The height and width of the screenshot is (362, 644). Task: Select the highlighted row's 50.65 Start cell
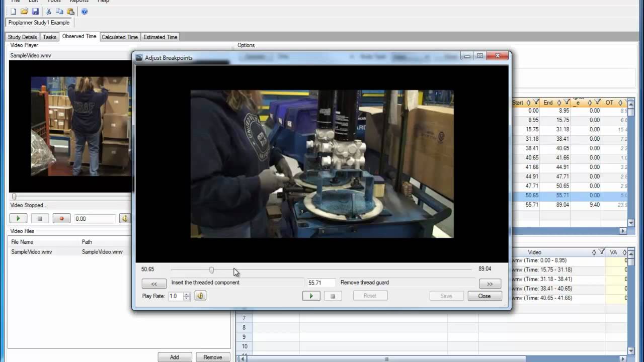tap(525, 195)
